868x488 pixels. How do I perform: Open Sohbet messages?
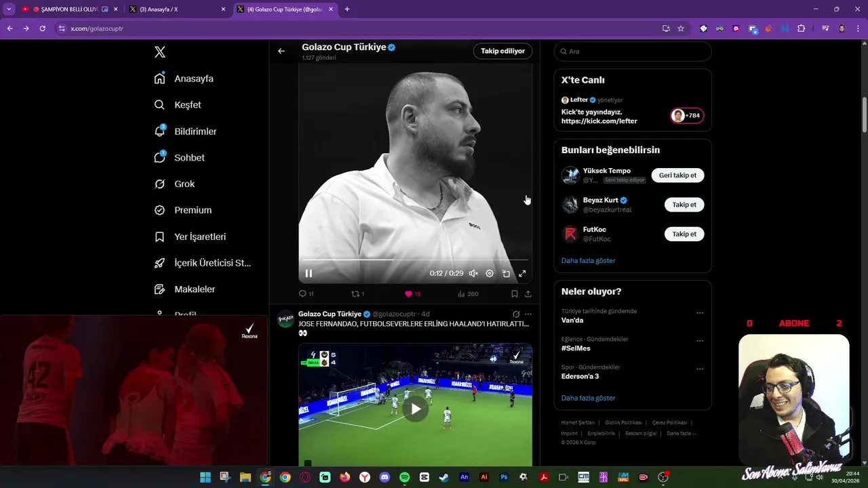[179, 157]
